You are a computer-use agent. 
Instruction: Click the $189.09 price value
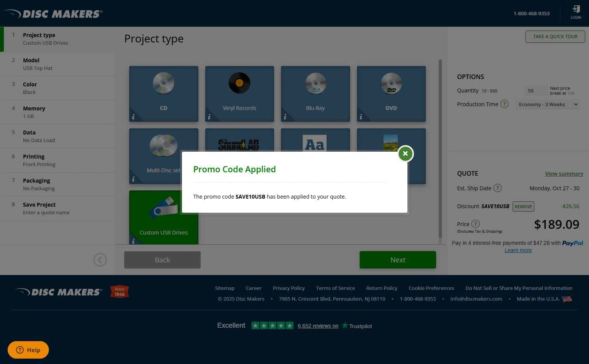pyautogui.click(x=557, y=224)
